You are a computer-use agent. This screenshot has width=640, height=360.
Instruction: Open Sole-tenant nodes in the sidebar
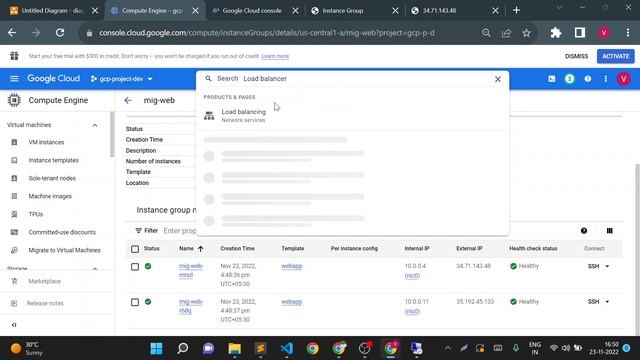(52, 178)
